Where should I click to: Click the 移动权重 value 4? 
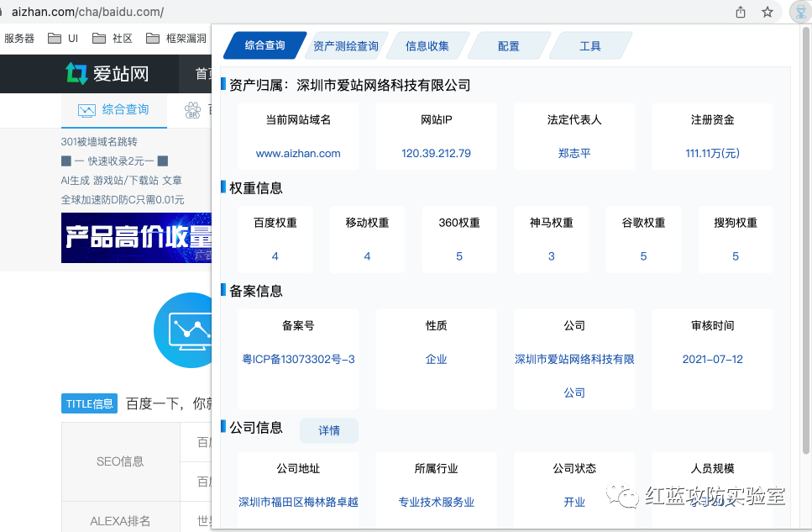367,256
